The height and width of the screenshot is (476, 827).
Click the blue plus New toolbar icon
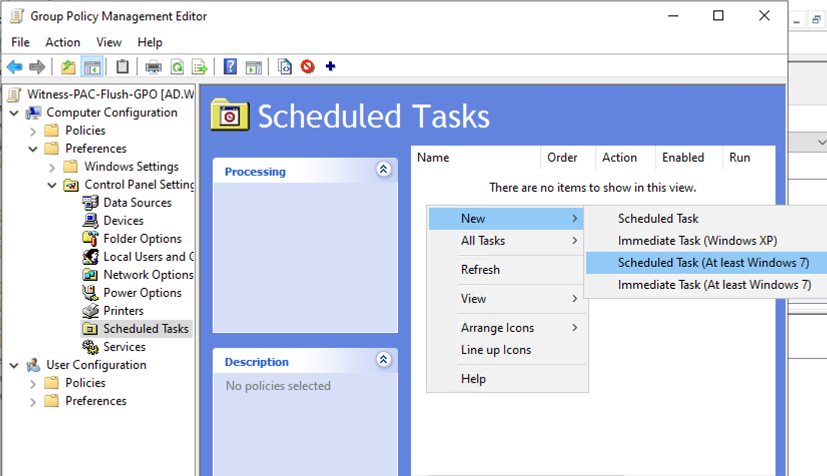point(331,66)
